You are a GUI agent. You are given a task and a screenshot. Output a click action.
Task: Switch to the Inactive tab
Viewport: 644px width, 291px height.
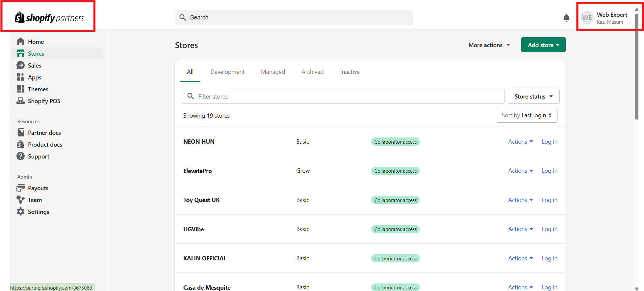[350, 72]
